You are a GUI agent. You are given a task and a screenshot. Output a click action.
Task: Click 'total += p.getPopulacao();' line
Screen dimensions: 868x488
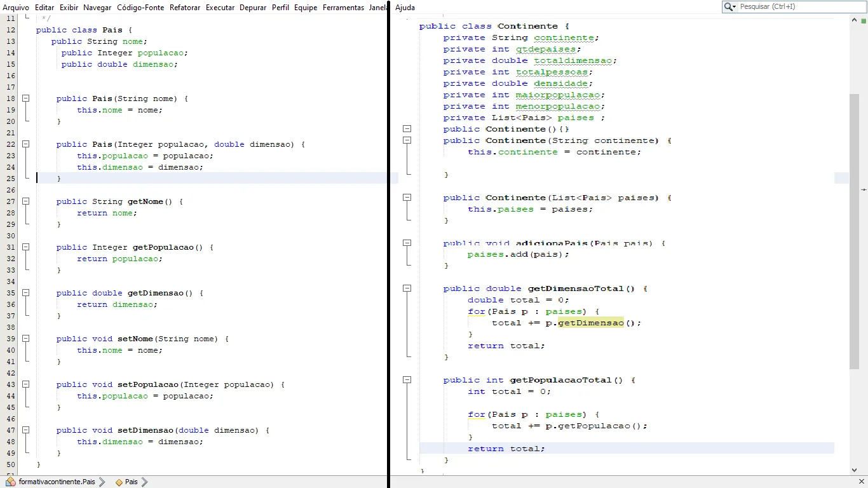569,426
